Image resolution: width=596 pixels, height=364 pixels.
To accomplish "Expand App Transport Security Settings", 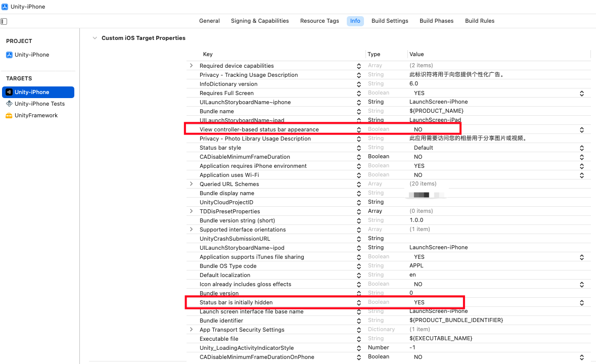I will tap(191, 330).
